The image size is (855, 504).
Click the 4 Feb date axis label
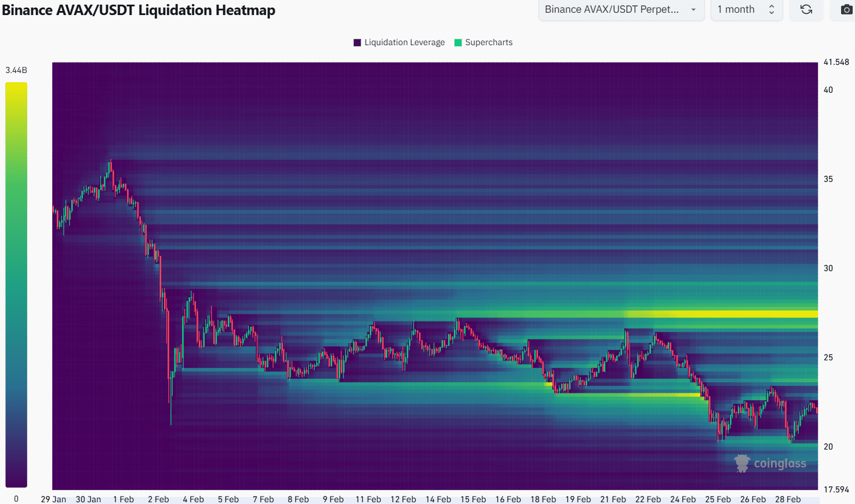[193, 499]
